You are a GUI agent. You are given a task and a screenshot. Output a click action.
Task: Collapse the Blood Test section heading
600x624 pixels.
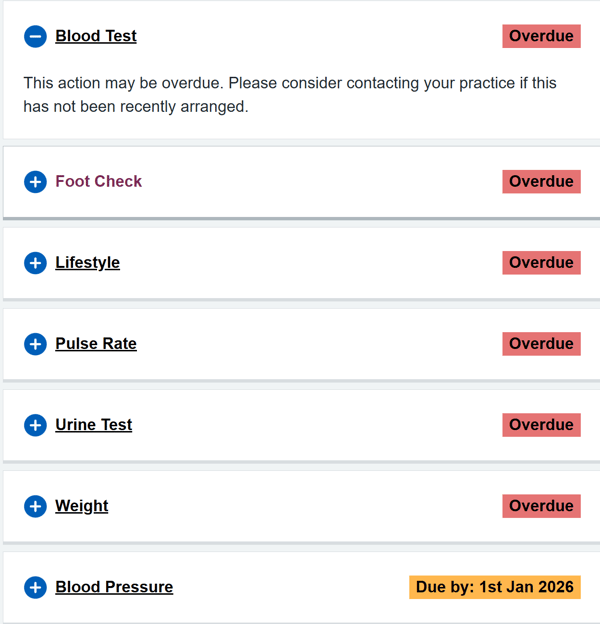click(96, 36)
